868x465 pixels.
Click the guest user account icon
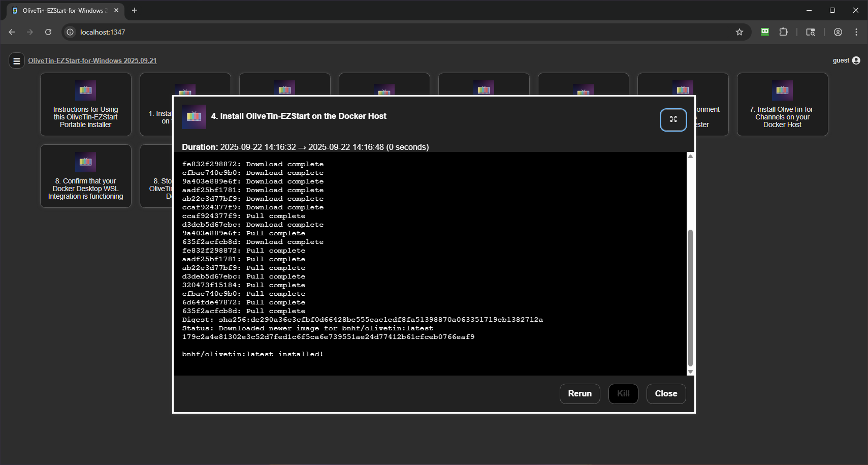[856, 60]
